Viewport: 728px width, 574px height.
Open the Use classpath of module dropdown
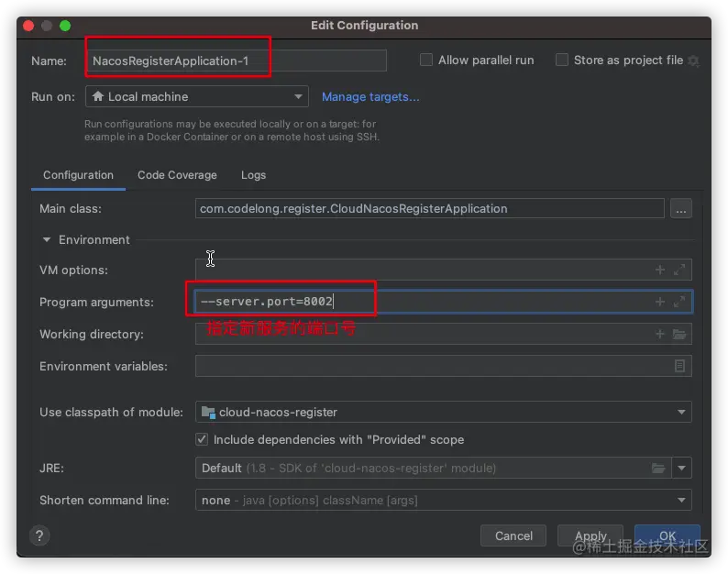pos(444,412)
